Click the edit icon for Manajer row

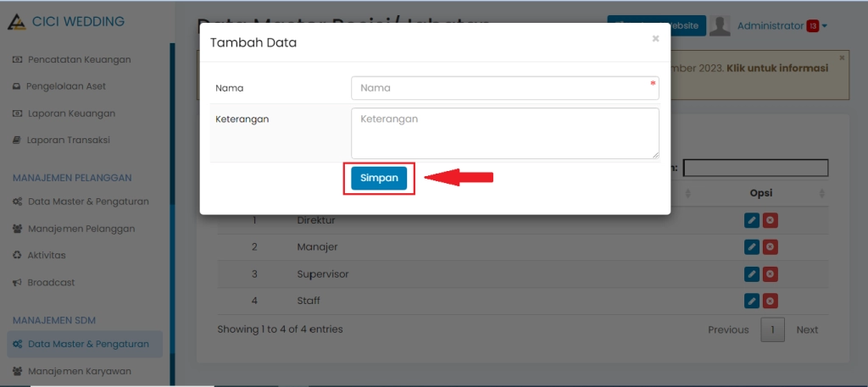point(751,247)
